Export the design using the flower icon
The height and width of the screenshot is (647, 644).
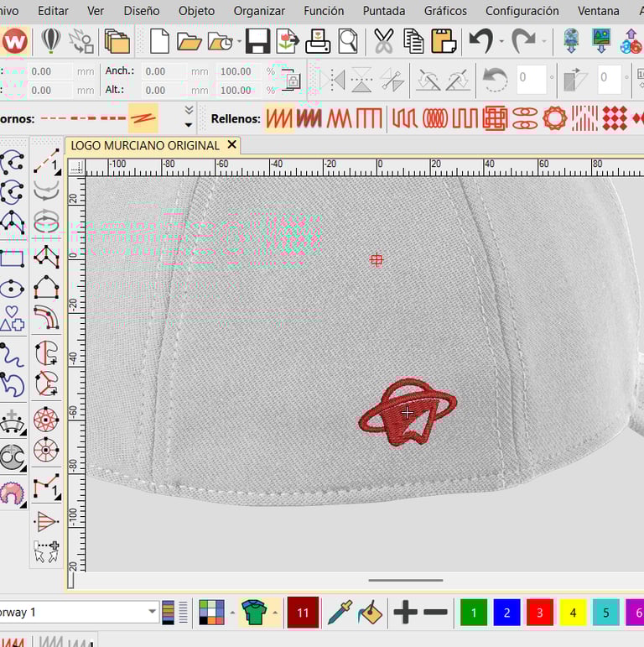288,41
